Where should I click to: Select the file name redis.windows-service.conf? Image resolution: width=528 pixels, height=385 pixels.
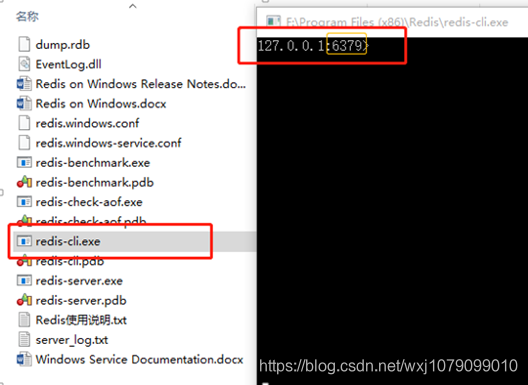pyautogui.click(x=108, y=143)
